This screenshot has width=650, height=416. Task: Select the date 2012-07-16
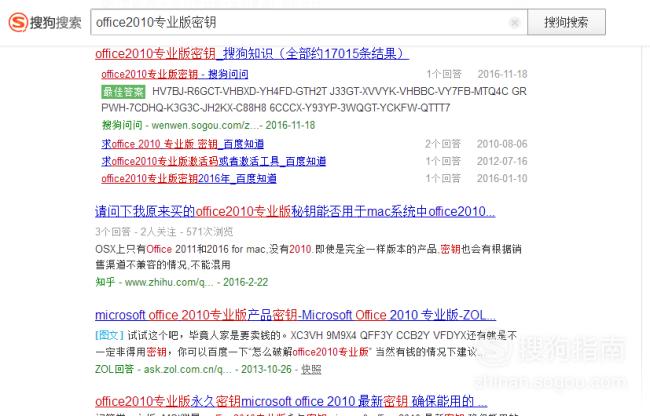pos(502,161)
